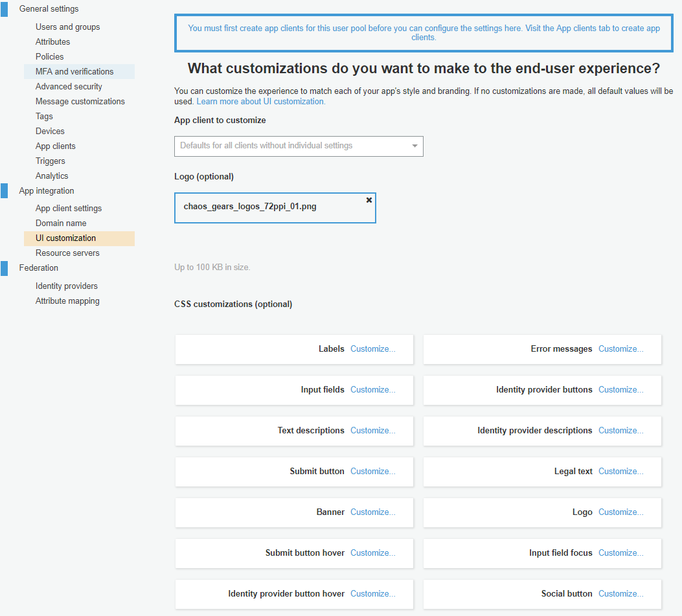
Task: Open Users and groups settings
Action: 67,27
